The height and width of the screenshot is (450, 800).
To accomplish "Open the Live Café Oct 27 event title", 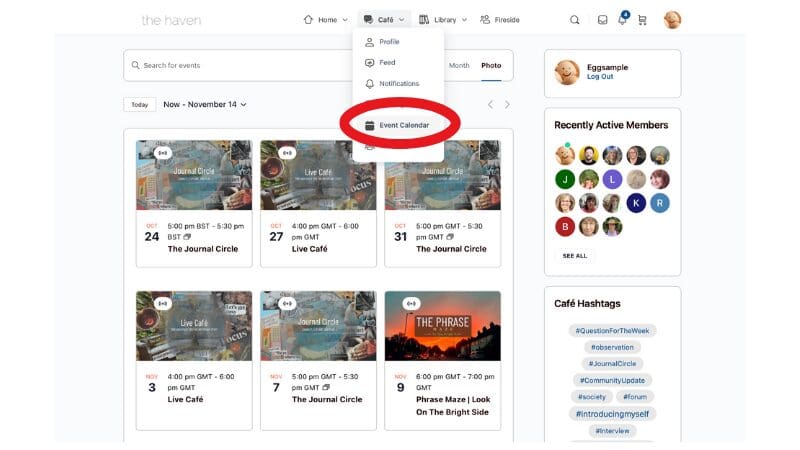I will tap(310, 249).
